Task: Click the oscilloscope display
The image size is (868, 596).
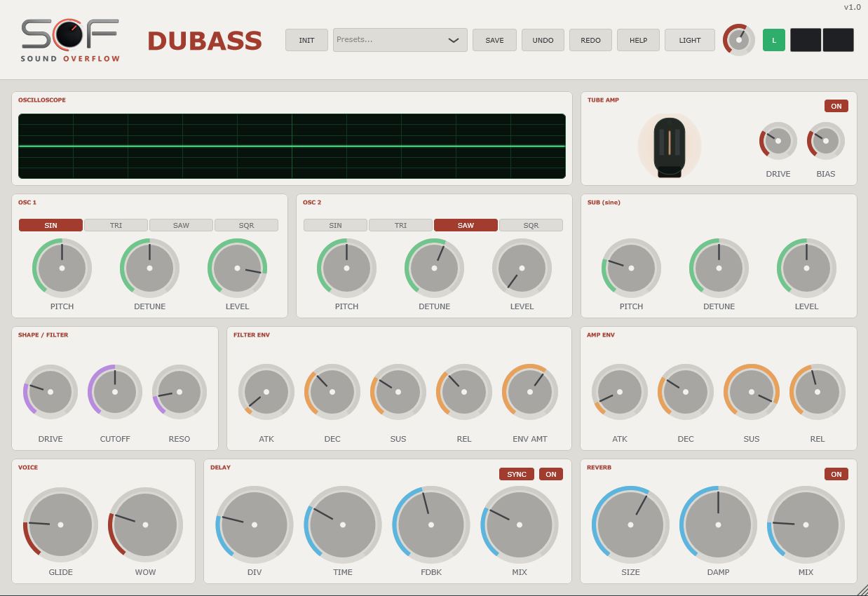Action: 292,146
